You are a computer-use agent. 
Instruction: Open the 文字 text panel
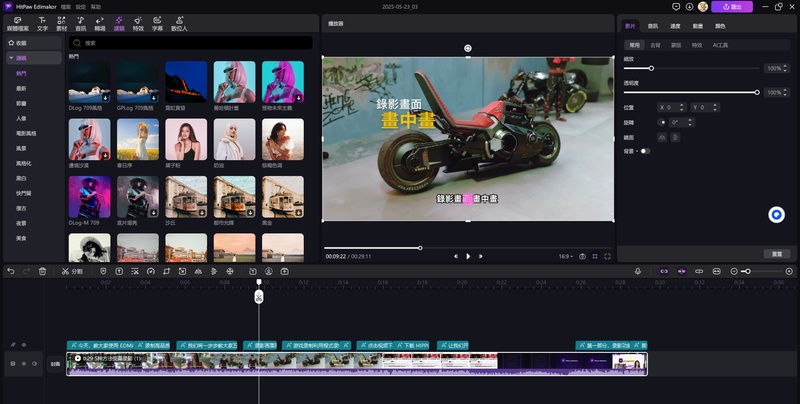click(42, 24)
